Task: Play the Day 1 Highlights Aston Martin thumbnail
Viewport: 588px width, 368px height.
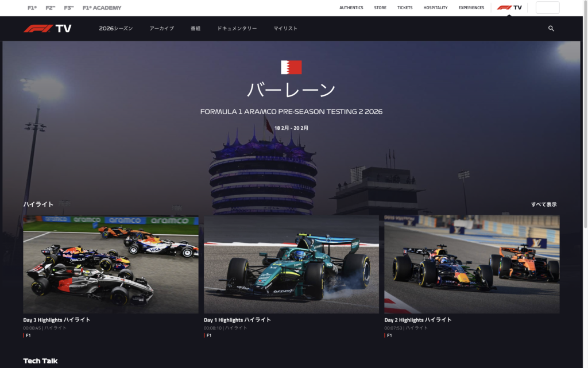Action: 291,264
